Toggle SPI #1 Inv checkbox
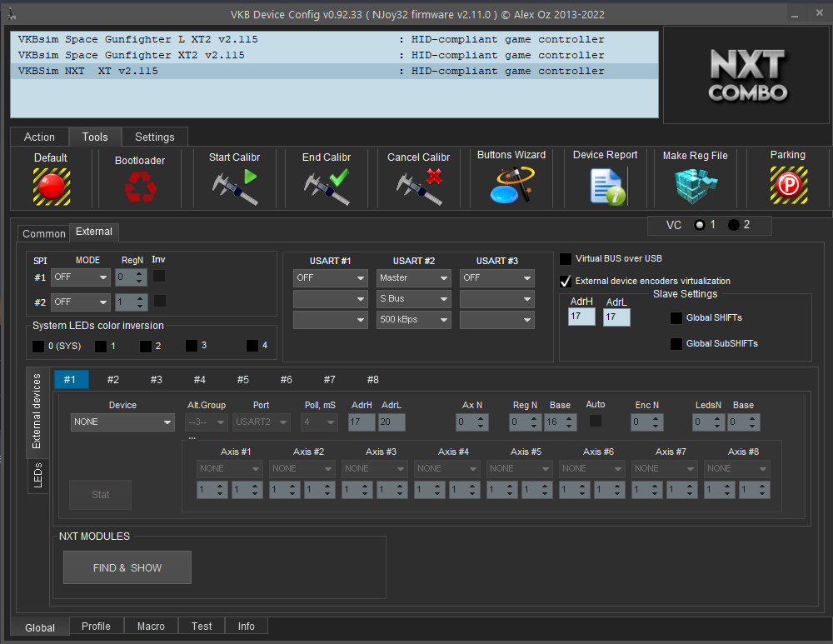The image size is (833, 644). [159, 276]
